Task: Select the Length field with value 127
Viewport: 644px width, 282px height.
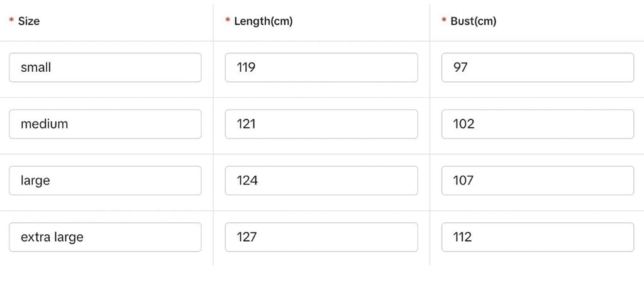Action: (x=321, y=237)
